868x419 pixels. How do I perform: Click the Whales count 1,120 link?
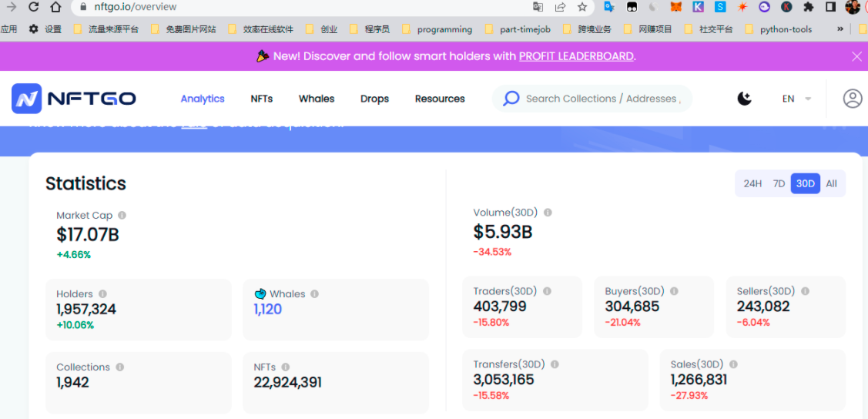(x=268, y=310)
